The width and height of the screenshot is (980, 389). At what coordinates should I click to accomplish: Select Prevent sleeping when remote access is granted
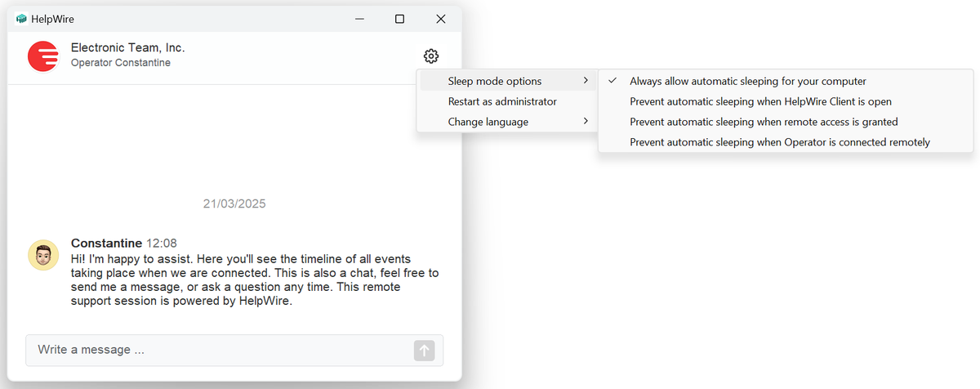[x=786, y=122]
